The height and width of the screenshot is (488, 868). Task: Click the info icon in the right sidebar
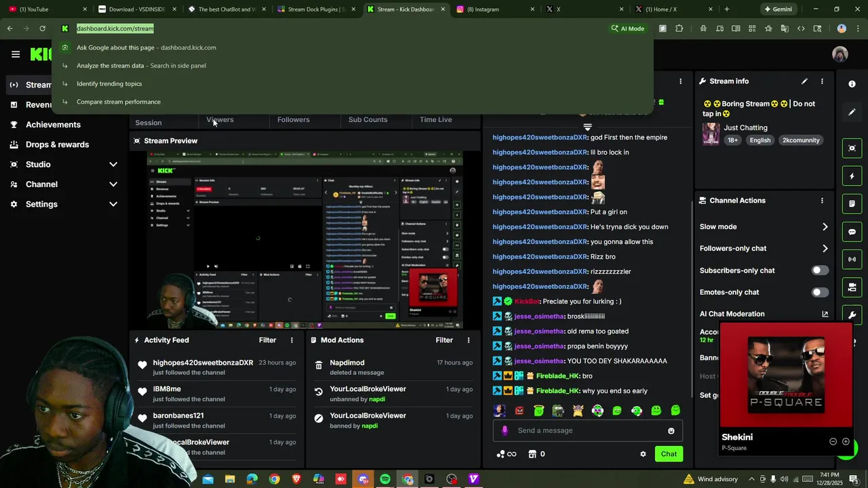click(x=852, y=84)
